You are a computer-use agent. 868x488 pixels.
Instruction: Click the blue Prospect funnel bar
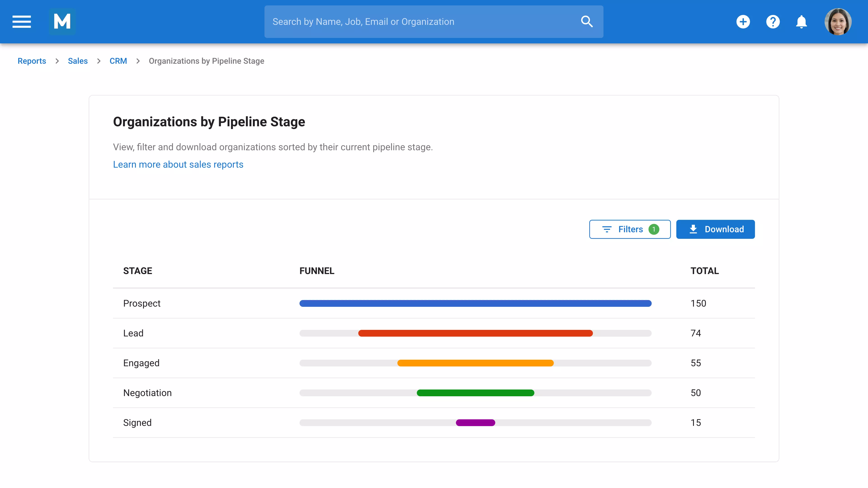475,303
